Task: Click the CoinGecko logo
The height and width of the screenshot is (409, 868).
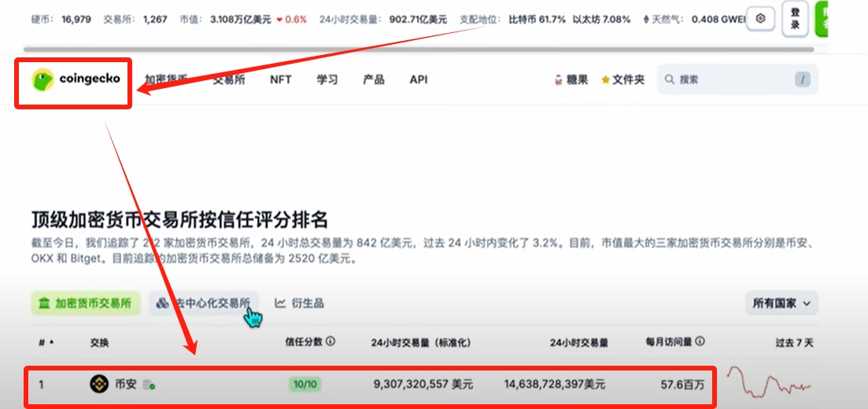Action: tap(76, 79)
